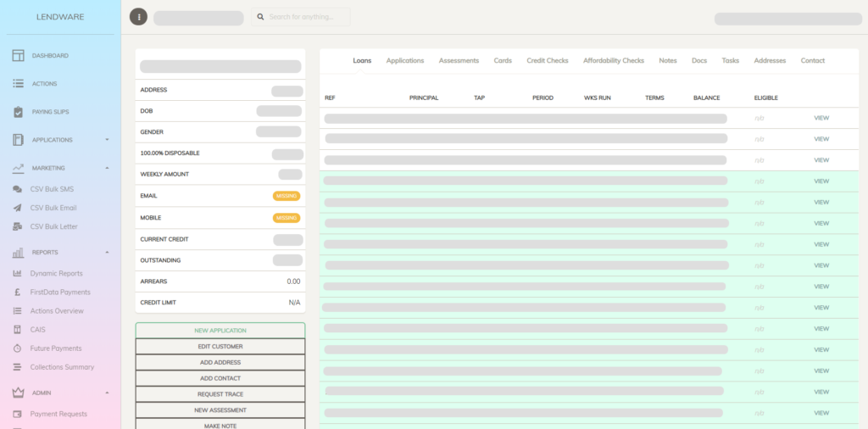
Task: Click the search magnifier icon
Action: (260, 17)
